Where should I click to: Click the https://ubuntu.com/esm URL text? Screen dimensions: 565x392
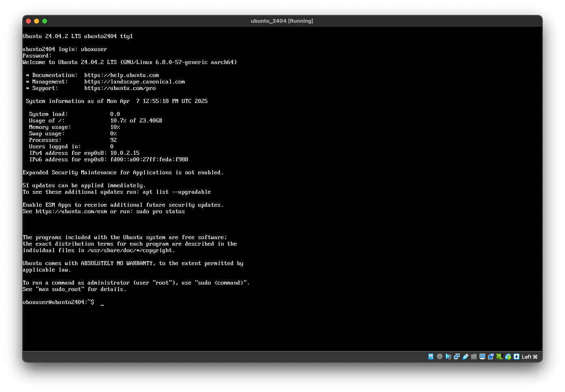tap(71, 212)
